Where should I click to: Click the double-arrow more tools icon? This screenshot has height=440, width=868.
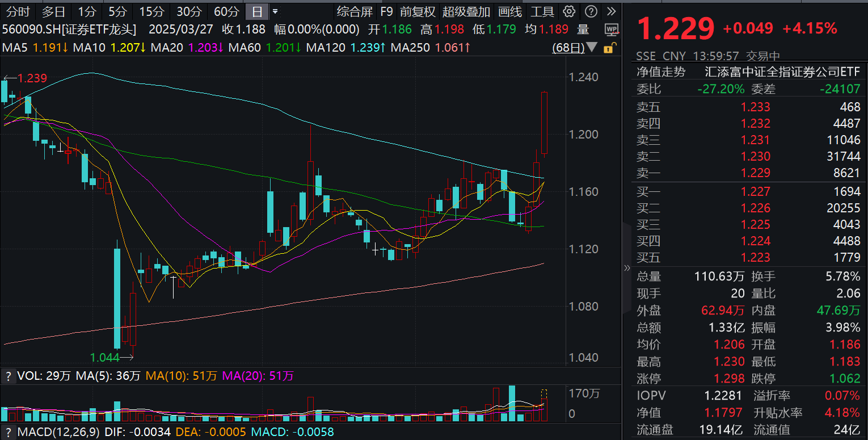(611, 11)
